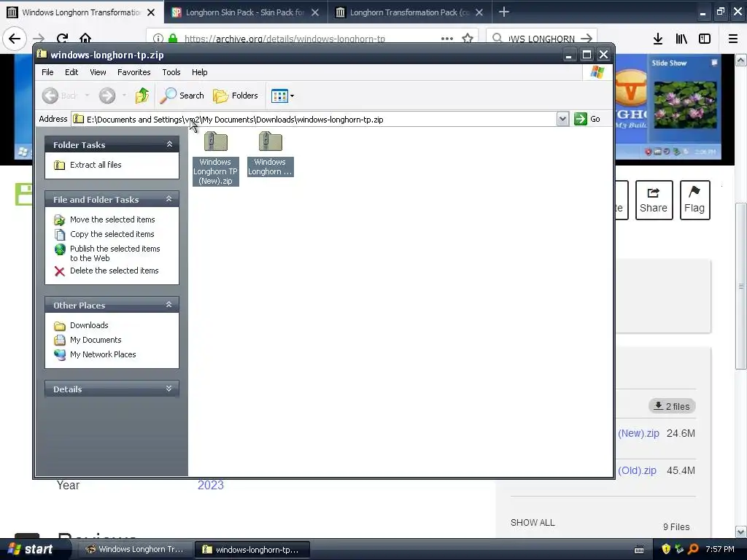The image size is (747, 560).
Task: Open the Back history dropdown arrow
Action: click(x=88, y=96)
